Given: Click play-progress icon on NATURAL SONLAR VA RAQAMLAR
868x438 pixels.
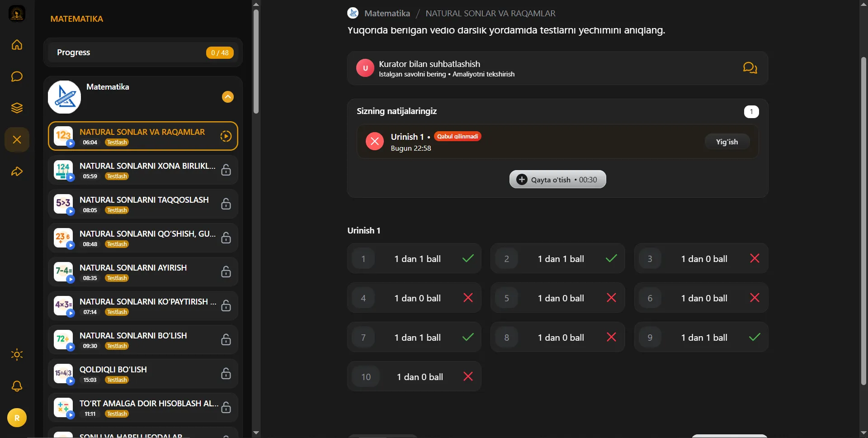Looking at the screenshot, I should (226, 136).
